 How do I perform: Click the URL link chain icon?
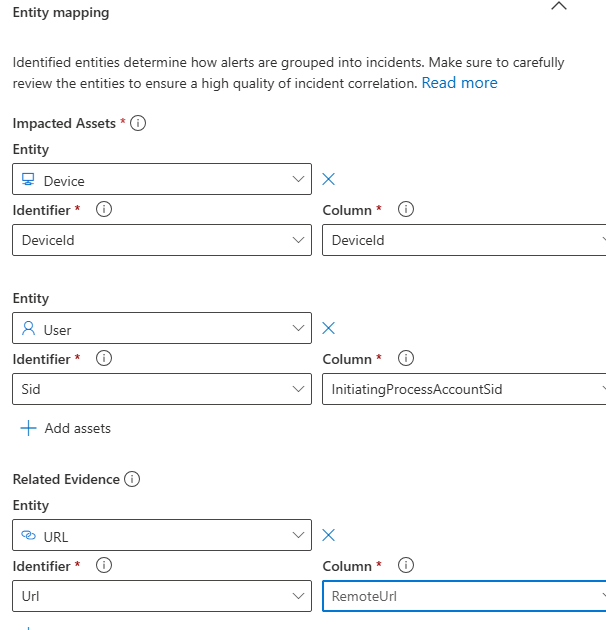(x=28, y=535)
